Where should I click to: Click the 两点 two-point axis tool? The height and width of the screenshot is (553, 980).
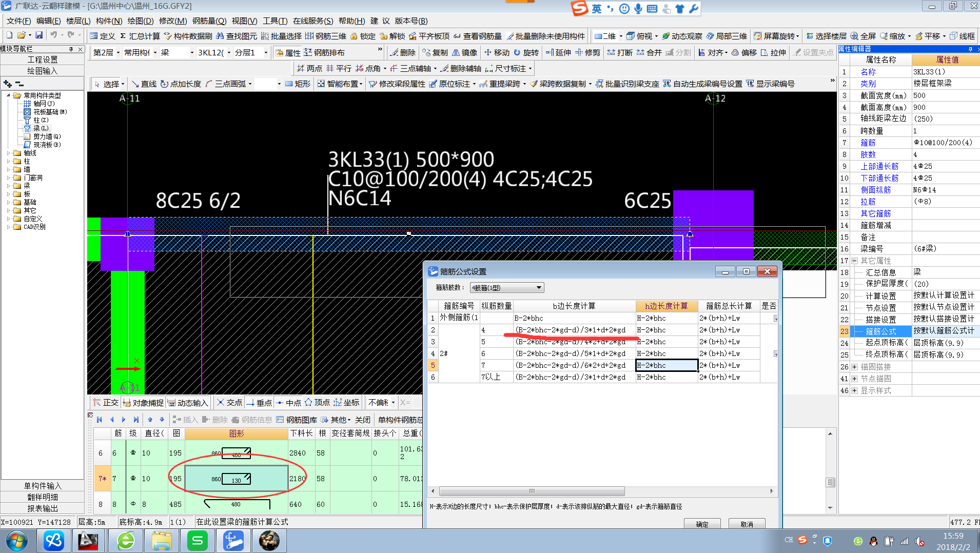(x=310, y=68)
